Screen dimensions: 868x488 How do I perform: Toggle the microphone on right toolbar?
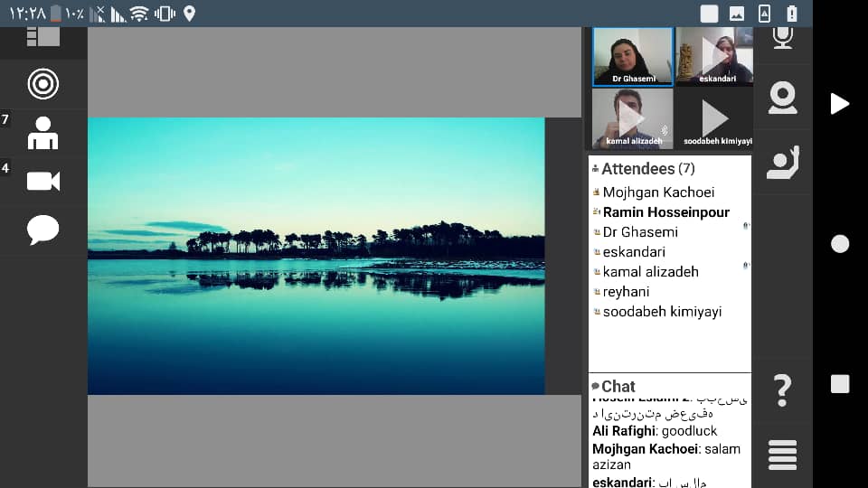782,38
